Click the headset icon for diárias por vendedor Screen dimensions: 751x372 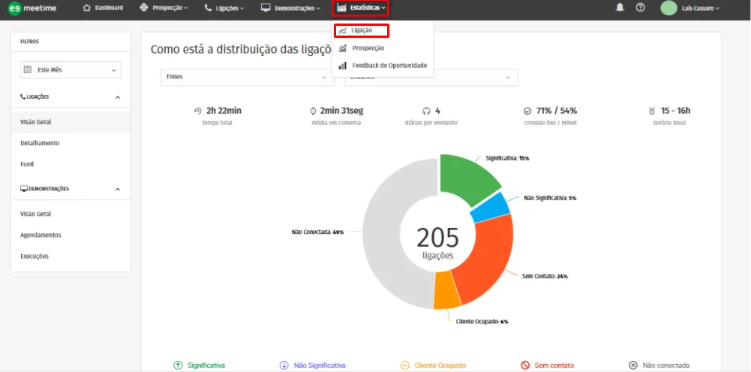426,111
